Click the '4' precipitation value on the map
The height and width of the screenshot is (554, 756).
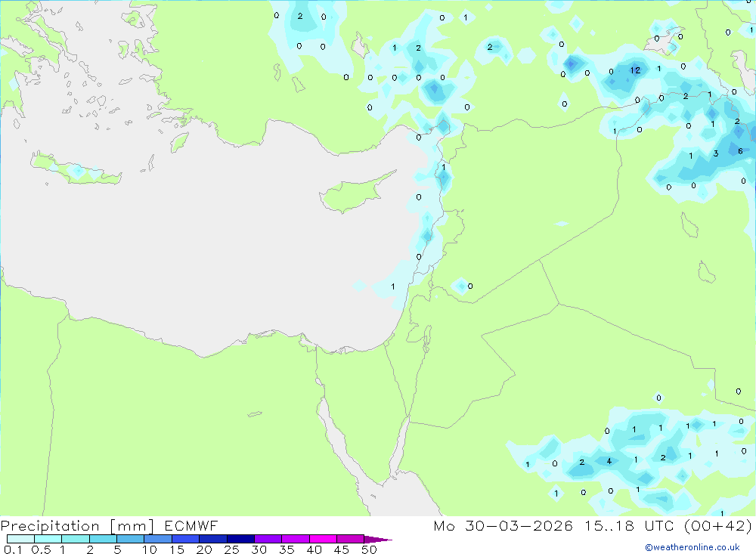point(609,462)
